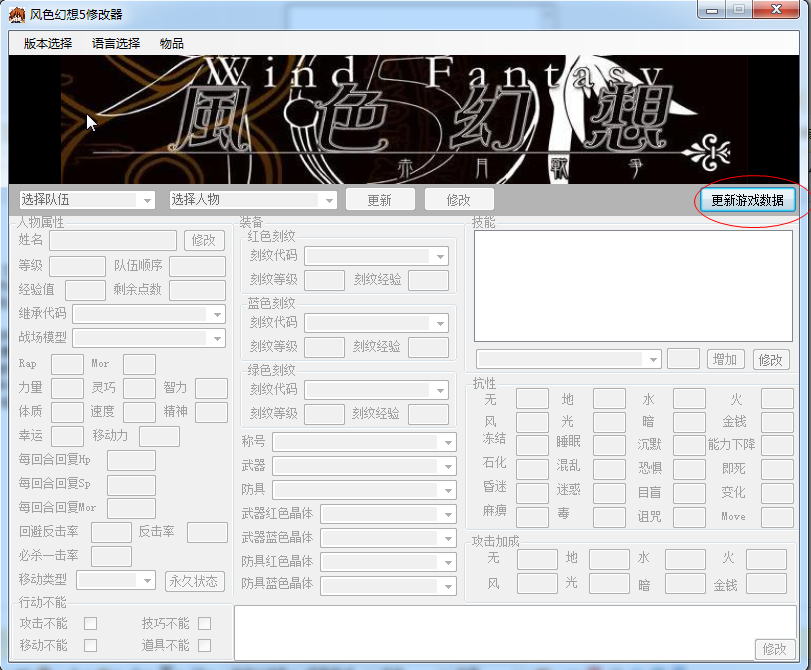Click the 姓名 input field

click(113, 241)
